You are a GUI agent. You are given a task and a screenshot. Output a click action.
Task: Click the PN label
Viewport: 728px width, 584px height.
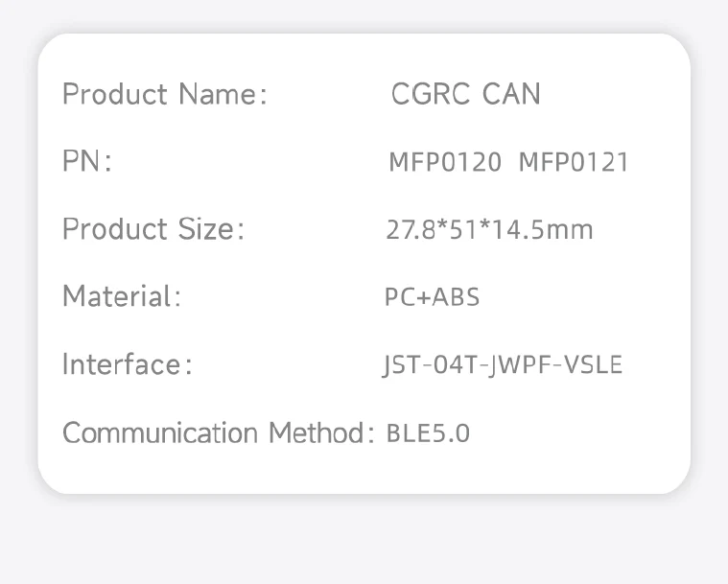pyautogui.click(x=87, y=162)
